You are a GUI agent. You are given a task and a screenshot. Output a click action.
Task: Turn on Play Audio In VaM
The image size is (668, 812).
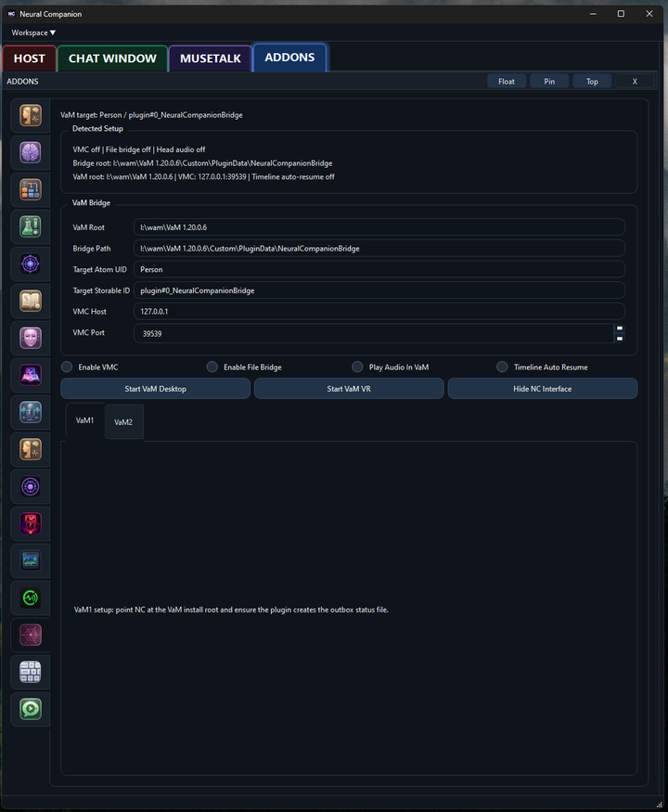[357, 367]
